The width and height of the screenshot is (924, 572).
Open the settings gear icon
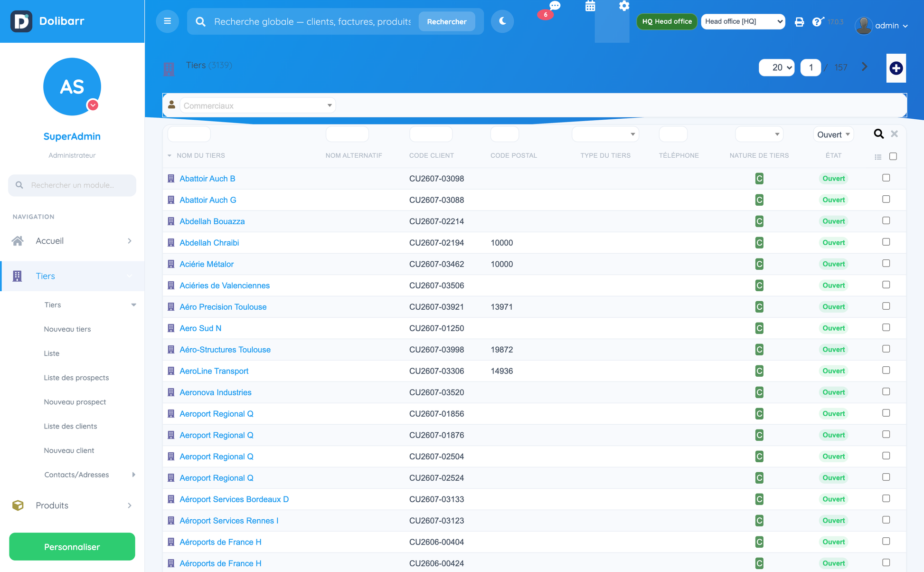click(624, 6)
